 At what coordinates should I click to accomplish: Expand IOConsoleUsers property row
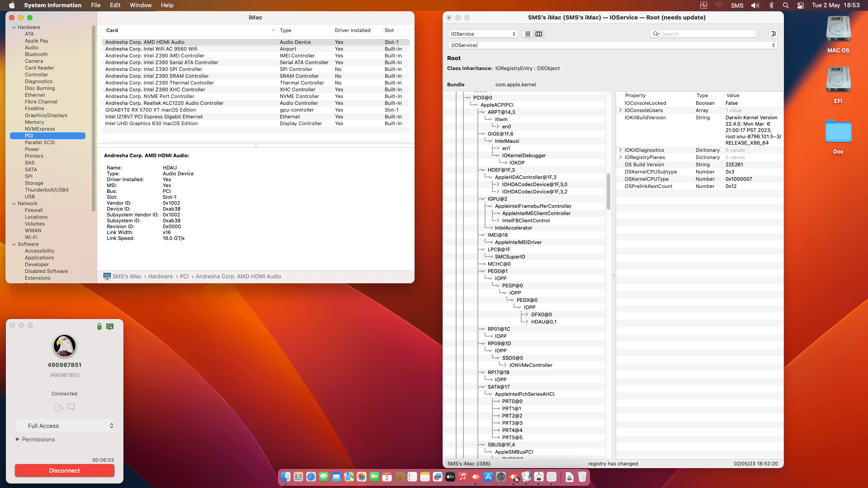coord(620,110)
